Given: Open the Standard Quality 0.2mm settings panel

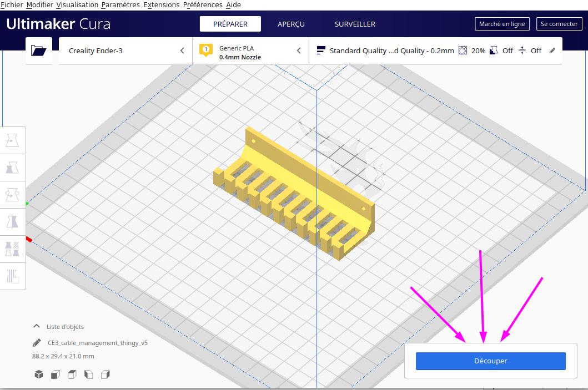Looking at the screenshot, I should tap(435, 50).
